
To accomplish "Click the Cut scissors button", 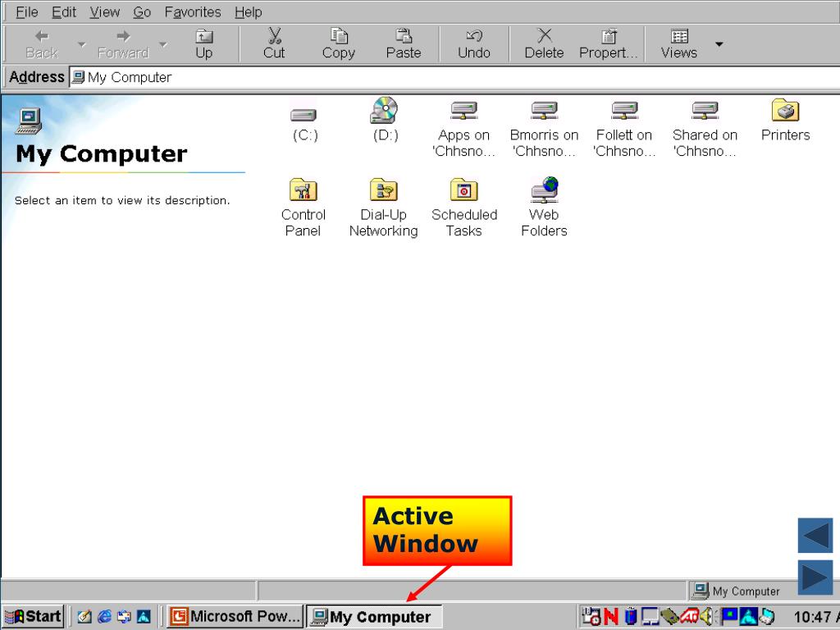I will (274, 44).
